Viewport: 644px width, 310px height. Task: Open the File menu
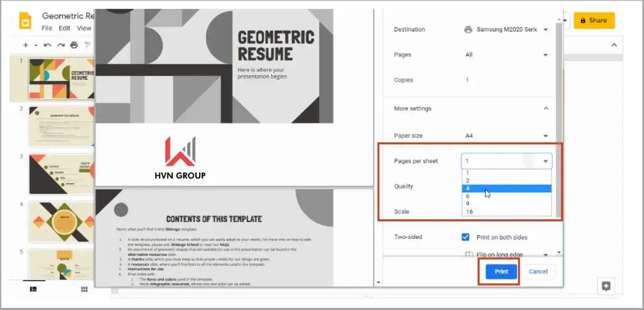(x=47, y=28)
